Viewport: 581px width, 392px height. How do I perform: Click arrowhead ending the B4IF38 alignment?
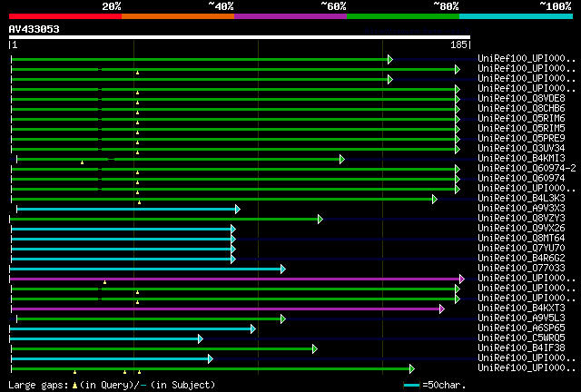315,349
